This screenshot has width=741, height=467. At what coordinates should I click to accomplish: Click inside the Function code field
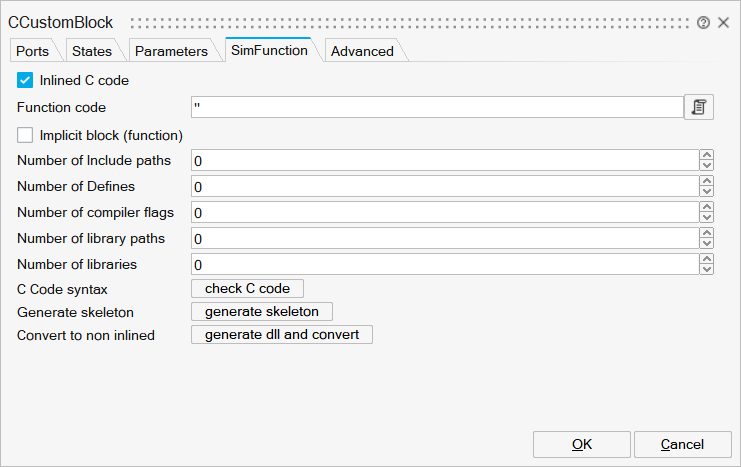click(436, 107)
